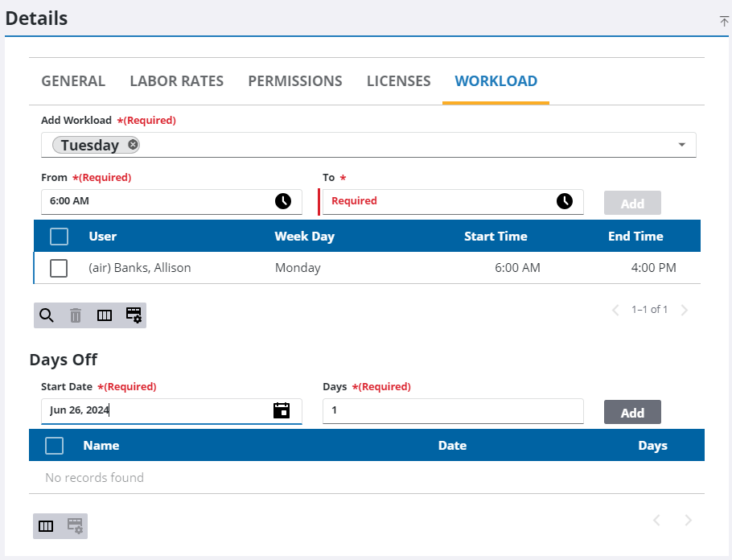This screenshot has width=732, height=560.
Task: Click the Add button in Days Off
Action: pyautogui.click(x=632, y=412)
